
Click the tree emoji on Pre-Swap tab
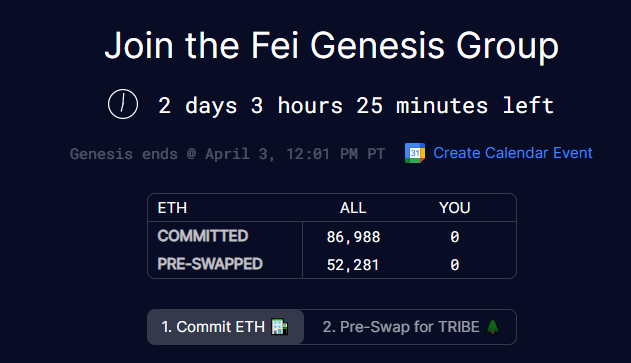click(493, 327)
